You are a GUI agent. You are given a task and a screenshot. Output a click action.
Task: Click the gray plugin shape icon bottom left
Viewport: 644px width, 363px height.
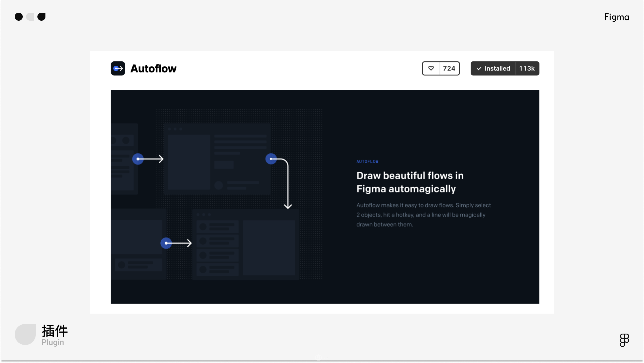click(25, 334)
